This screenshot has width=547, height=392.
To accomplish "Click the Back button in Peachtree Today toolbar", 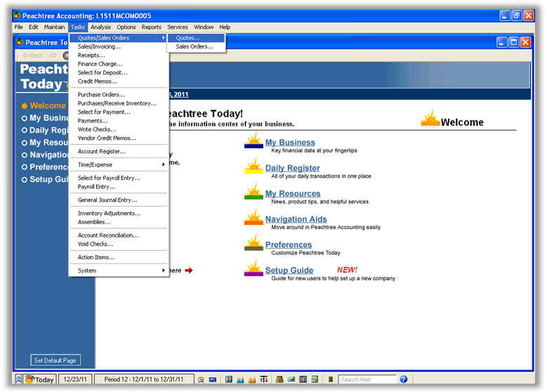I will (x=32, y=55).
